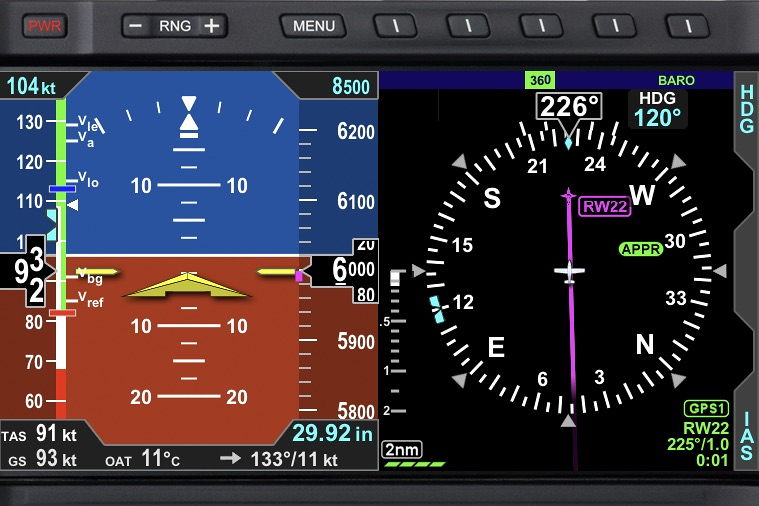759x506 pixels.
Task: Tap the HDG 120° heading bug field
Action: pyautogui.click(x=657, y=110)
